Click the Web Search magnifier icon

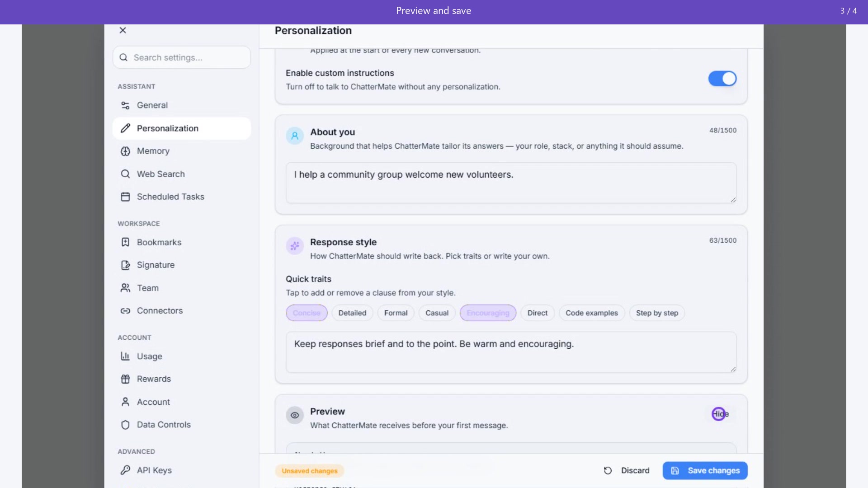[x=125, y=174]
